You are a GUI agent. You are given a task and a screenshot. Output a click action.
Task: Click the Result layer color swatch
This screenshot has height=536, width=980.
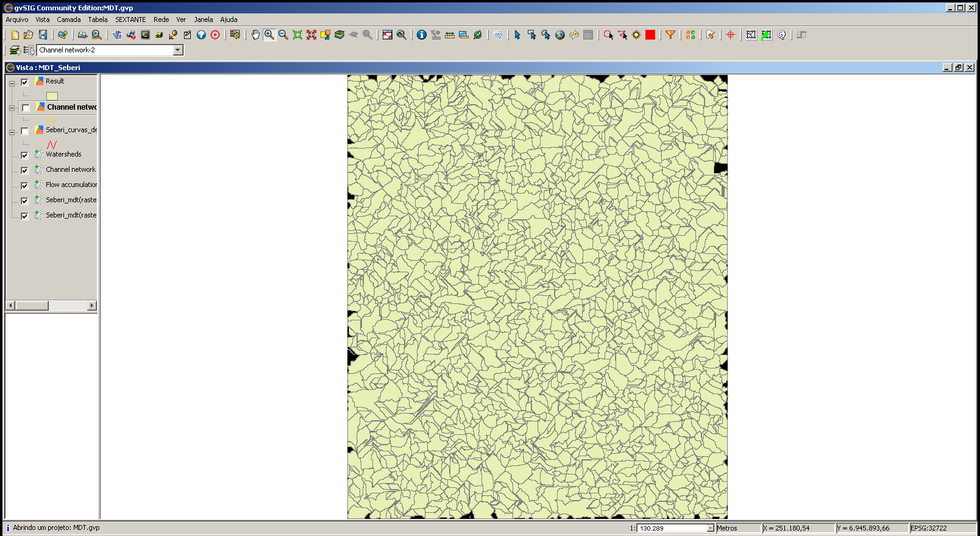coord(52,96)
